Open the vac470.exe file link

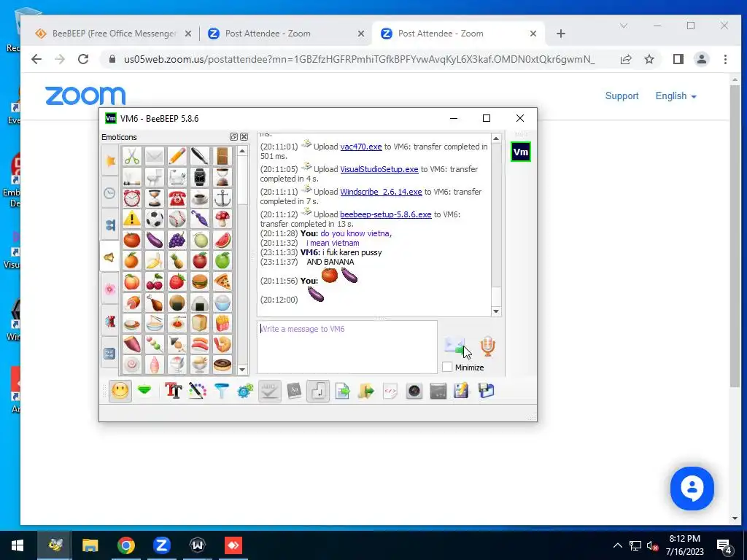[x=361, y=147]
